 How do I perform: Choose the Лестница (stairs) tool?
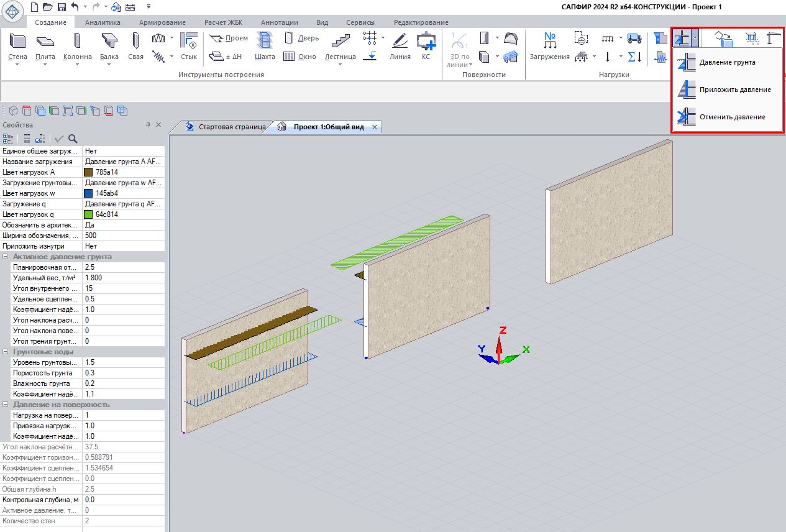coord(340,42)
